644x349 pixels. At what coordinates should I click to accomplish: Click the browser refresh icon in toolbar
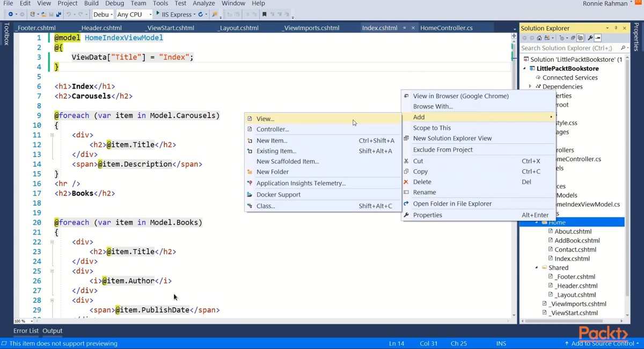pyautogui.click(x=200, y=14)
